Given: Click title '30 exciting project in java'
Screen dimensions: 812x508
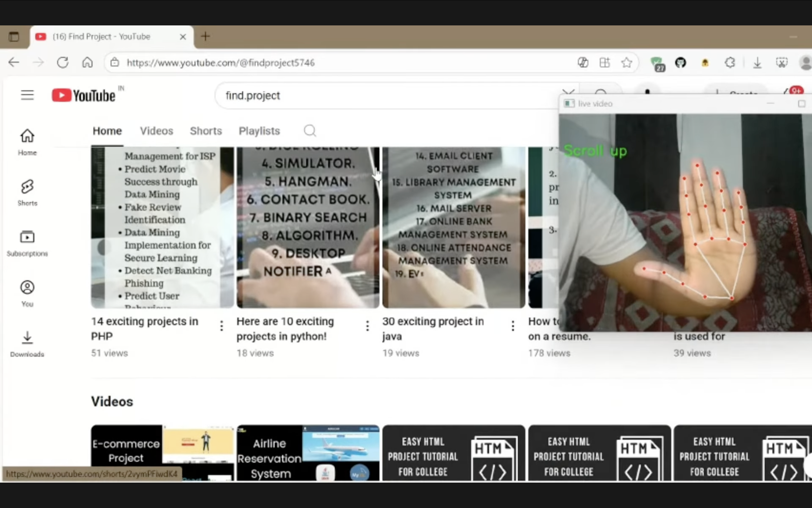Looking at the screenshot, I should click(x=433, y=329).
